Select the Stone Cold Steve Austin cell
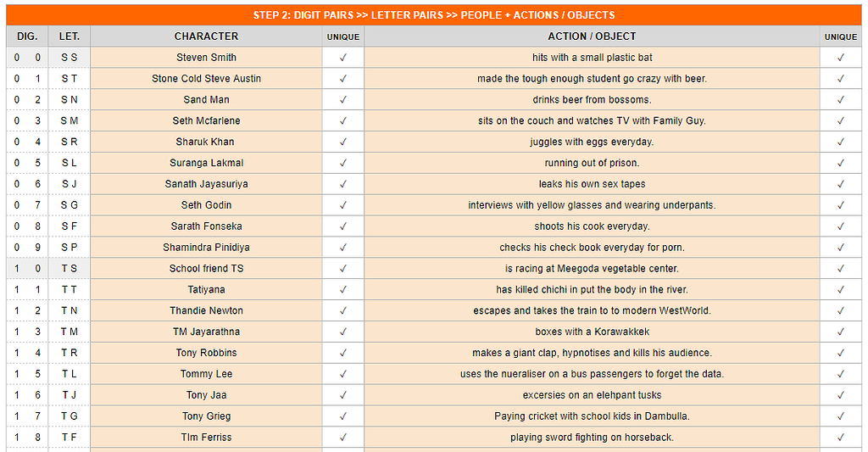868x452 pixels. (x=206, y=79)
